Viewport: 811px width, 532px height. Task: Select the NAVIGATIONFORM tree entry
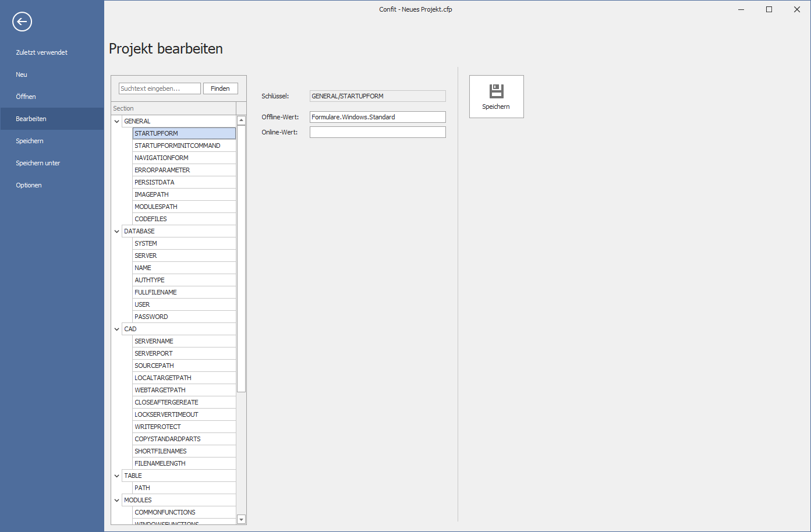[x=161, y=158]
